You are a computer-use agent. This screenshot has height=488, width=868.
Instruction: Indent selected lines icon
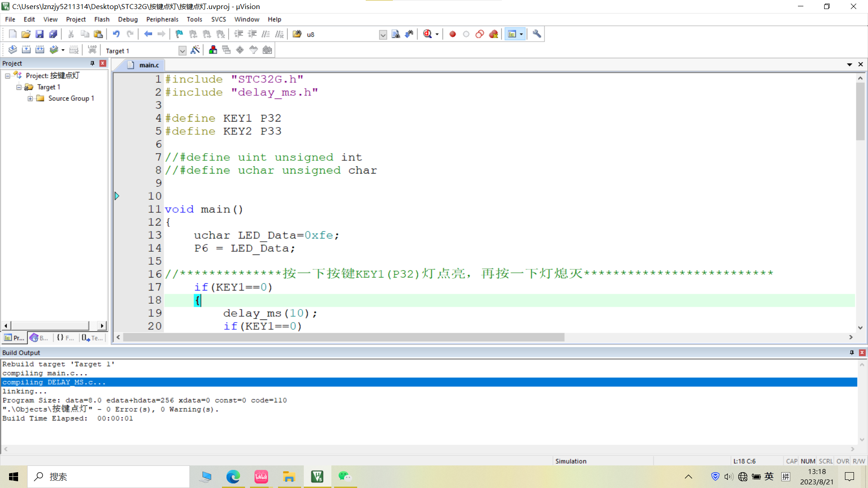pos(239,34)
